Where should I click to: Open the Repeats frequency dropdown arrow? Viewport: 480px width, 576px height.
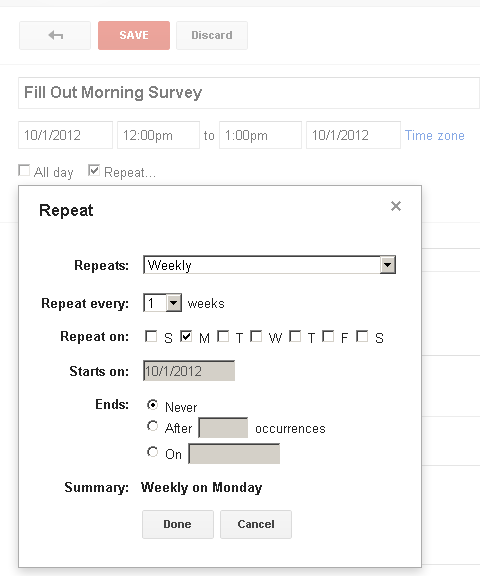tap(387, 265)
